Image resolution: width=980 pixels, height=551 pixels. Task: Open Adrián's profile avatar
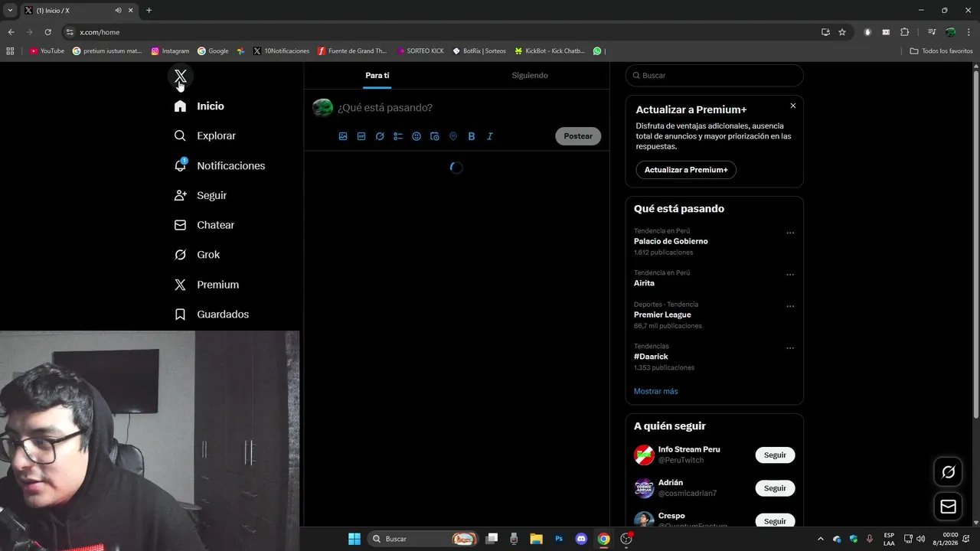[x=644, y=488]
